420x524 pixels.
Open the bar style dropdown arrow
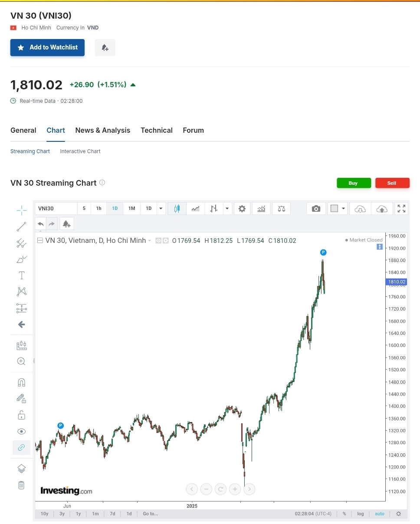click(227, 209)
